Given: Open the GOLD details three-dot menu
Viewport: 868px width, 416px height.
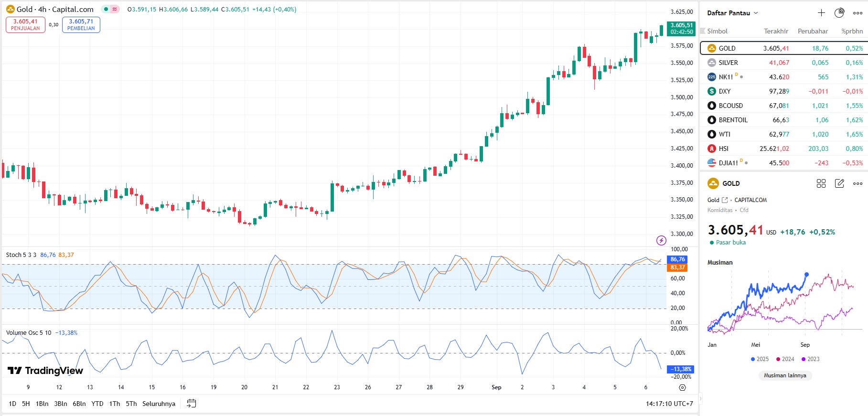Looking at the screenshot, I should [x=857, y=183].
